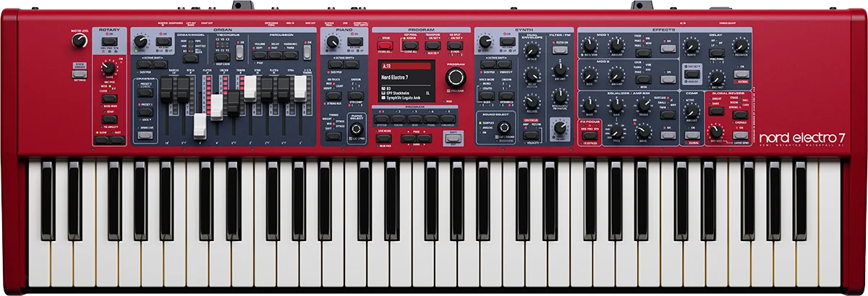
Task: Click the Shift/Exit button
Action: [453, 138]
